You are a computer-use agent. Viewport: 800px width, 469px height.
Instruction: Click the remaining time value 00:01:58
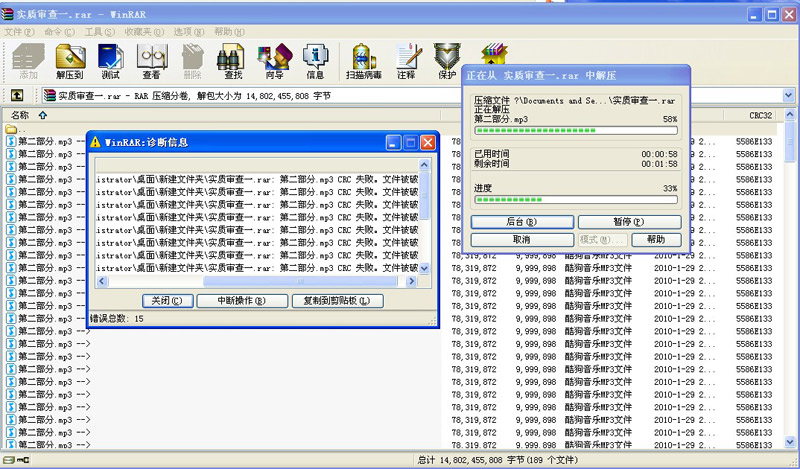click(x=659, y=164)
